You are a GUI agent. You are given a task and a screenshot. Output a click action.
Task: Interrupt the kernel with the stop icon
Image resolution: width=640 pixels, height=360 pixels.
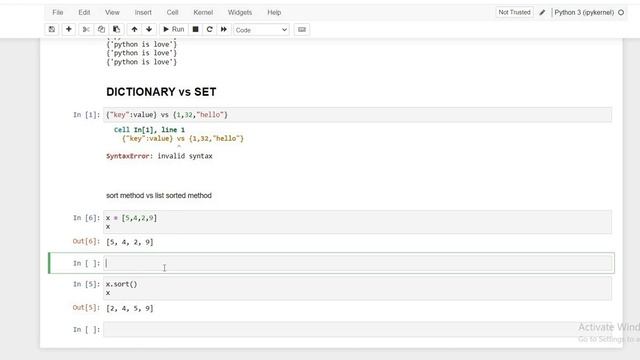click(196, 29)
